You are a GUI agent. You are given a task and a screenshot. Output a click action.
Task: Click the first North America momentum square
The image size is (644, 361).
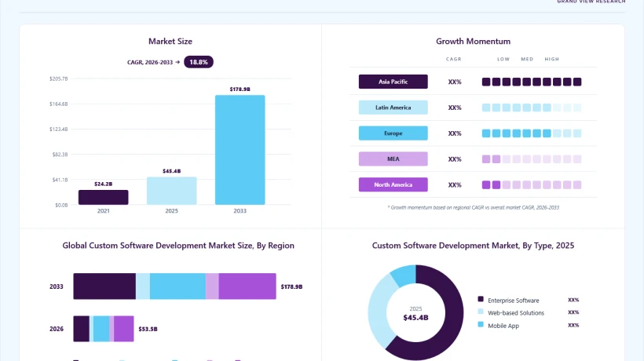tap(486, 185)
